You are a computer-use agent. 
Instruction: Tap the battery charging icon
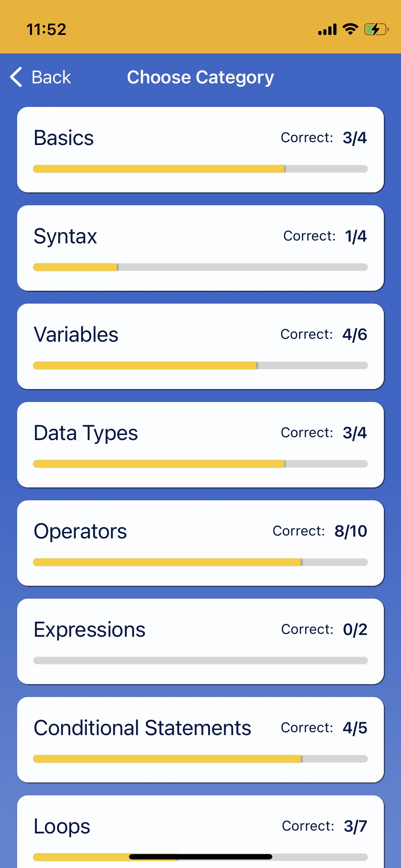click(376, 29)
